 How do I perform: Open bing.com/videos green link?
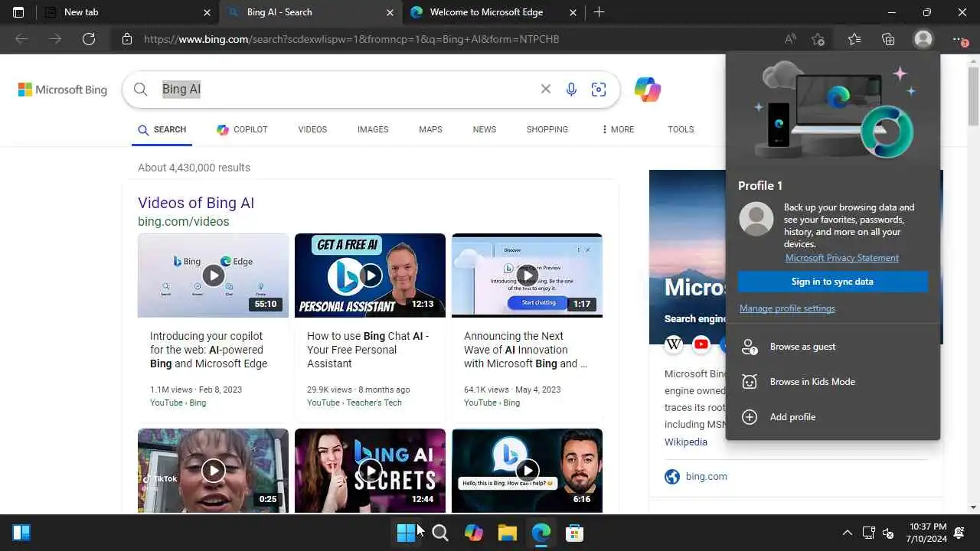(184, 222)
